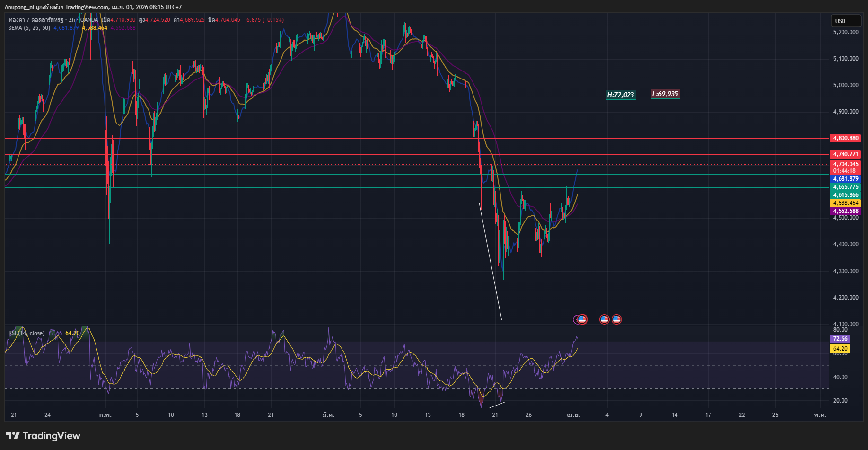Open the middle US flag economic event
This screenshot has width=868, height=450.
click(604, 319)
